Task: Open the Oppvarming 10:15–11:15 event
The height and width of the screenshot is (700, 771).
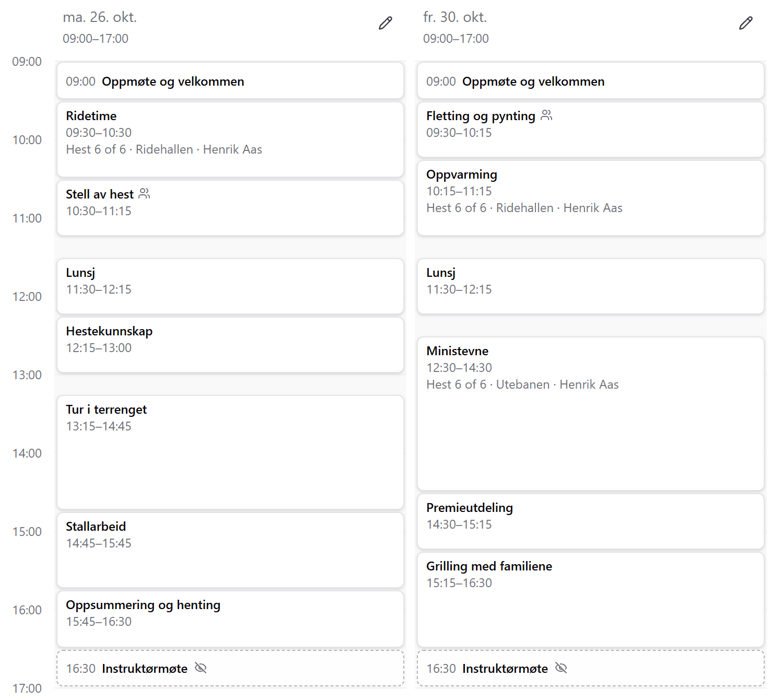Action: click(x=591, y=198)
